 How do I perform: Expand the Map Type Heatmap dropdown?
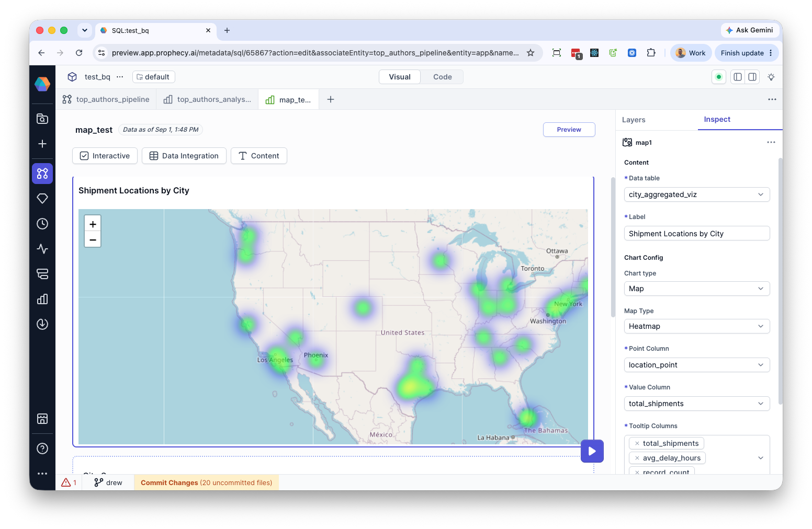[697, 326]
